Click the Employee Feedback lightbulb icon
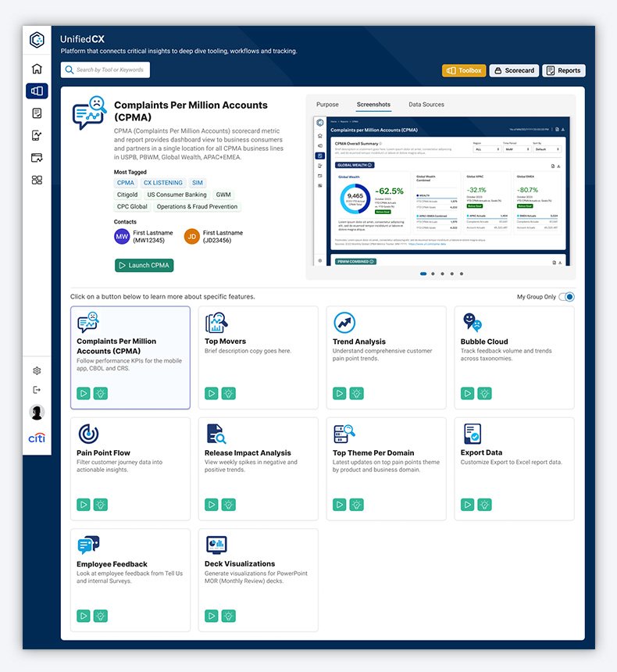The image size is (617, 672). [x=101, y=616]
